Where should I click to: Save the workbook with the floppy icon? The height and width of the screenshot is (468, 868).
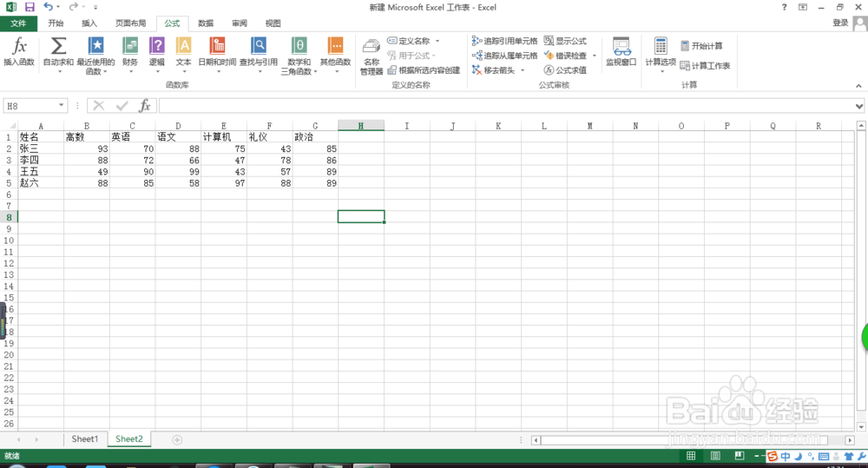pos(30,7)
